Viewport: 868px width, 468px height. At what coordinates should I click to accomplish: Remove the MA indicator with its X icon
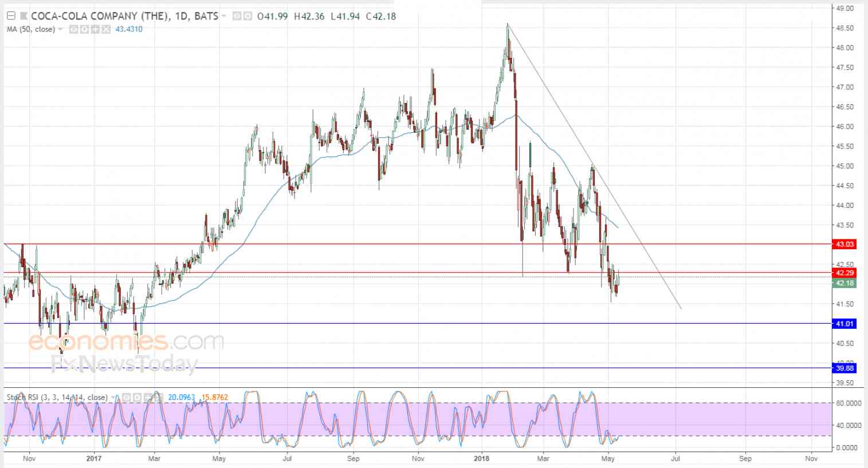coord(106,29)
